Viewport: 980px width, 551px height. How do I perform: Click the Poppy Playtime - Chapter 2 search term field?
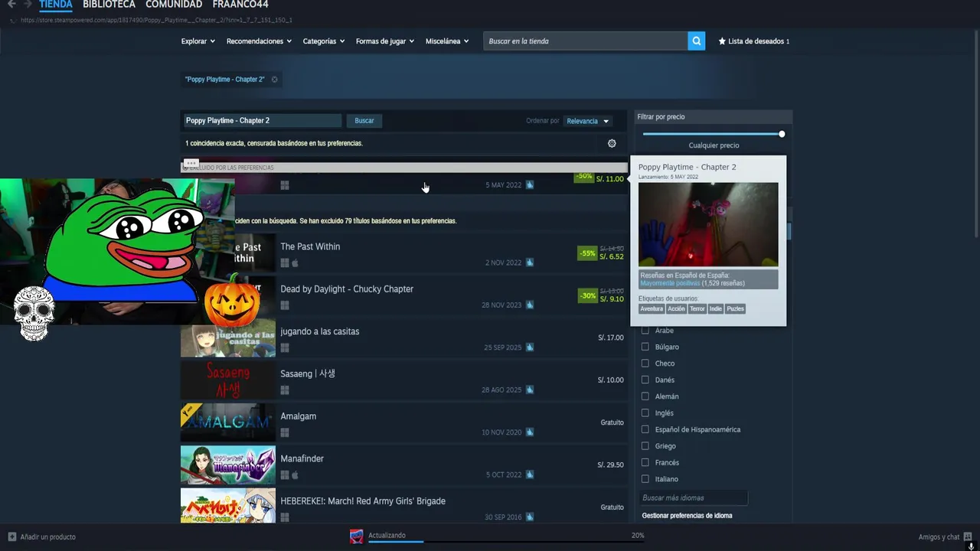pos(262,121)
